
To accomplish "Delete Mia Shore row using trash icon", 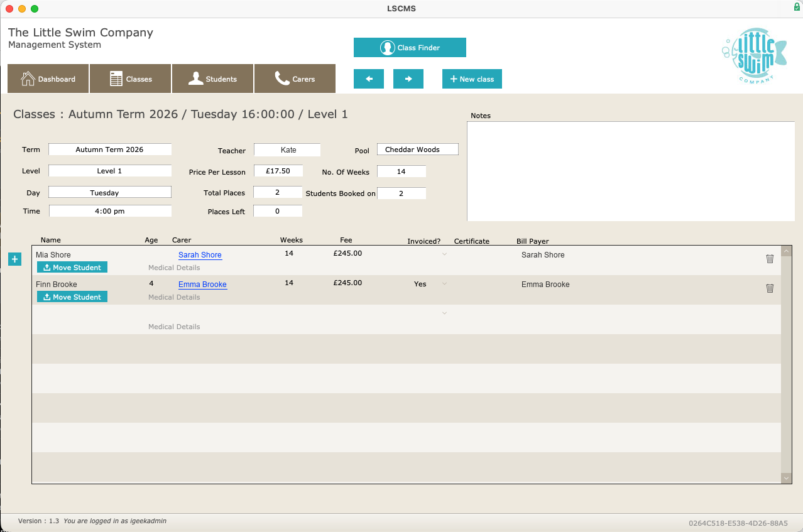I will click(770, 259).
